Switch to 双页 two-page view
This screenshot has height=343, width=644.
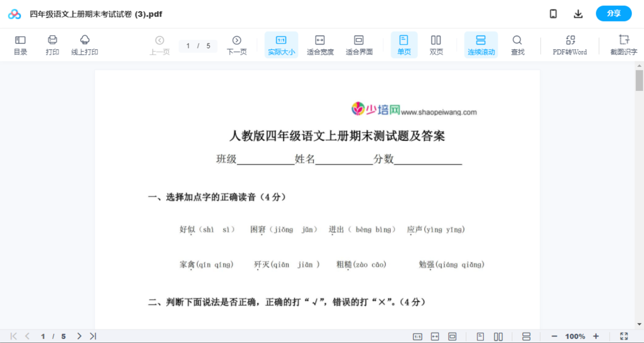(436, 45)
